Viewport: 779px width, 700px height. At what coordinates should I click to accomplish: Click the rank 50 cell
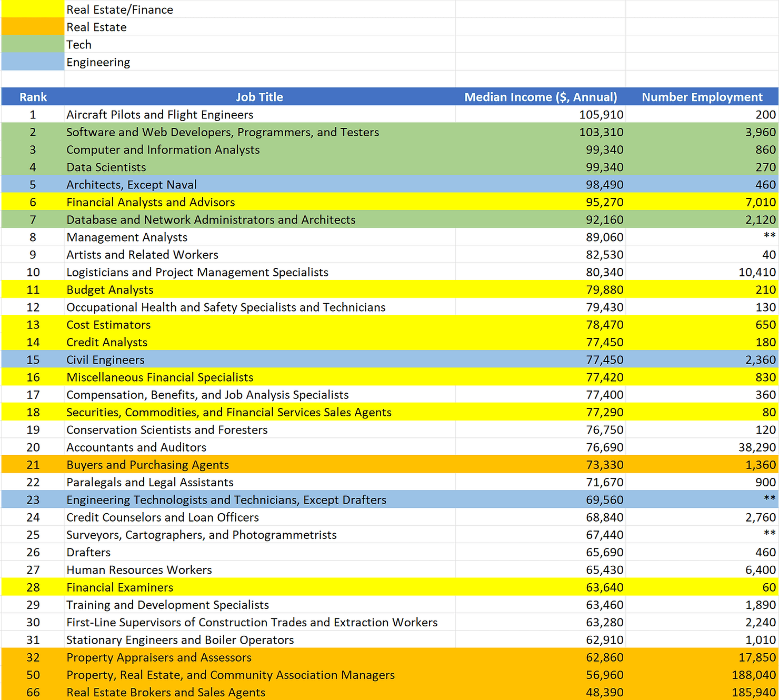click(33, 675)
